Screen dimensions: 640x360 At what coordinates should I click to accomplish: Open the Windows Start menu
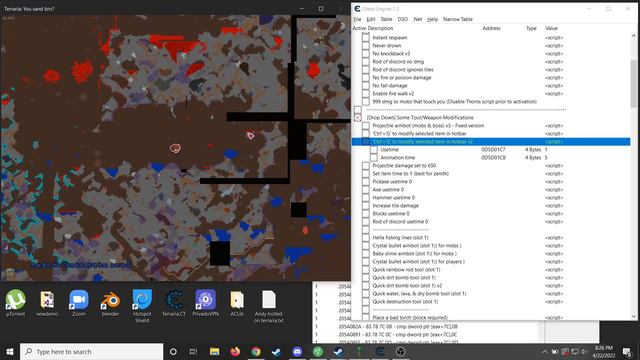coord(10,351)
